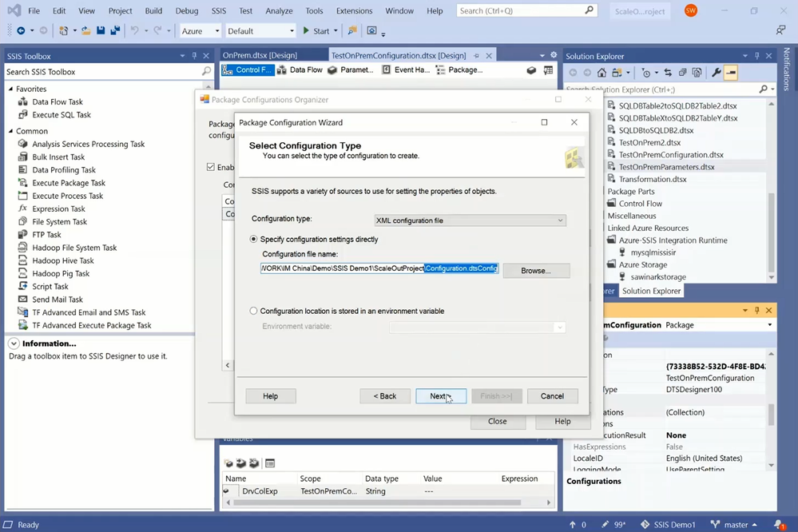Open the SSIS menu
This screenshot has width=798, height=532.
pos(219,10)
